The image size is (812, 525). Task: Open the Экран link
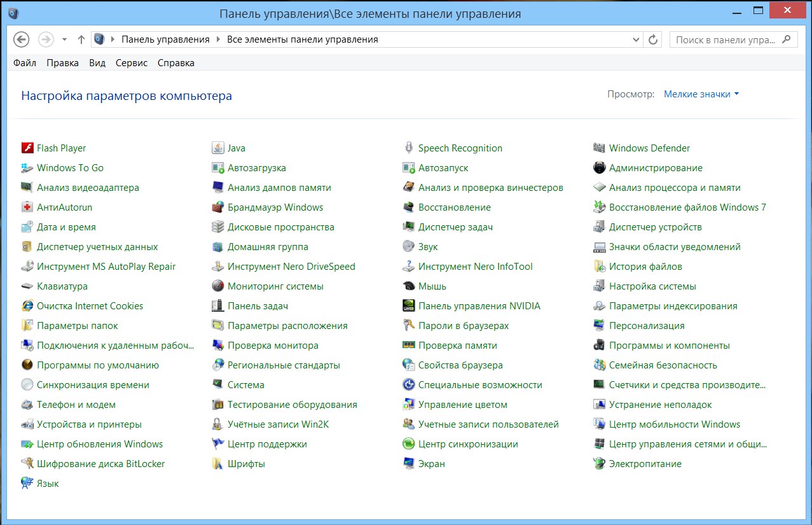[x=432, y=464]
